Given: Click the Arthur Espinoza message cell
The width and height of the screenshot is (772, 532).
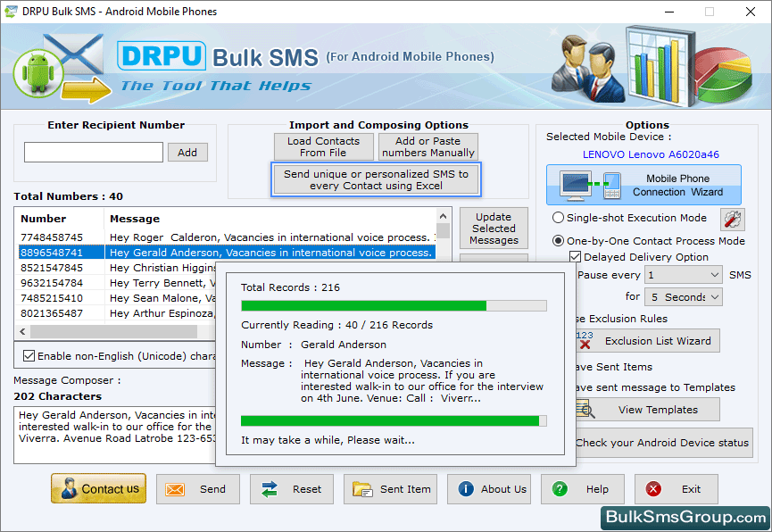Looking at the screenshot, I should [x=162, y=313].
